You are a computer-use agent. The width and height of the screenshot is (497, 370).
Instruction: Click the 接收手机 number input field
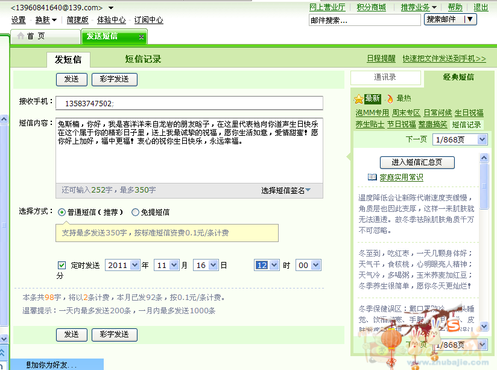[189, 103]
